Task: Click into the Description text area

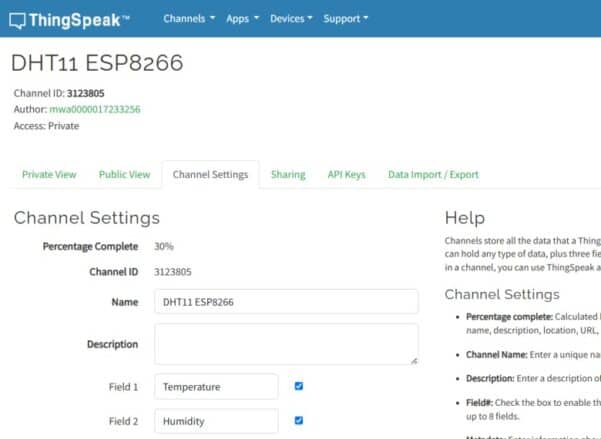Action: [286, 344]
